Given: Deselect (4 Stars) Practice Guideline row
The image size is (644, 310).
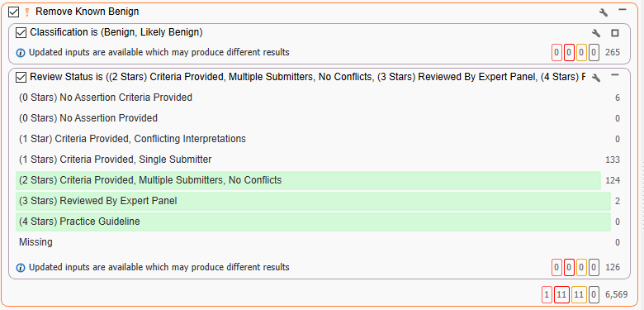Looking at the screenshot, I should [x=314, y=222].
